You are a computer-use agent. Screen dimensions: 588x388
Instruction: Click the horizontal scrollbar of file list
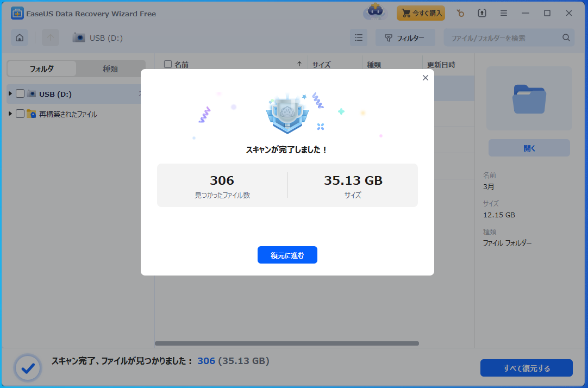[287, 343]
